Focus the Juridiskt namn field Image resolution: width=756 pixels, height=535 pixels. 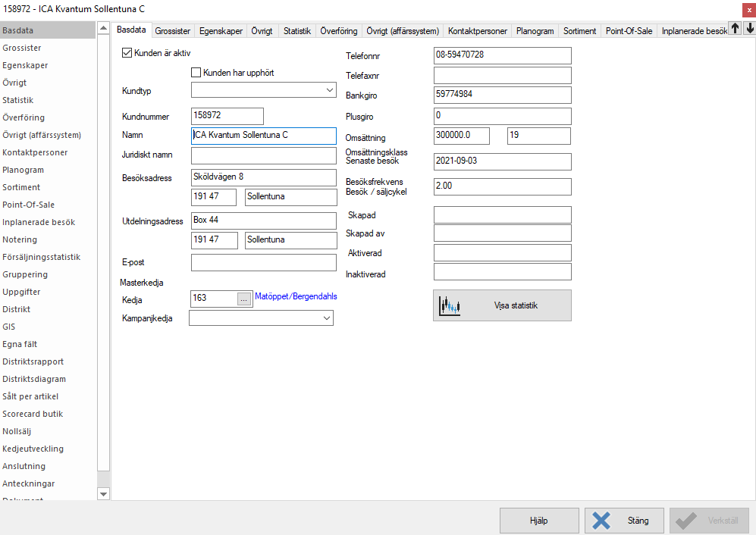coord(264,155)
